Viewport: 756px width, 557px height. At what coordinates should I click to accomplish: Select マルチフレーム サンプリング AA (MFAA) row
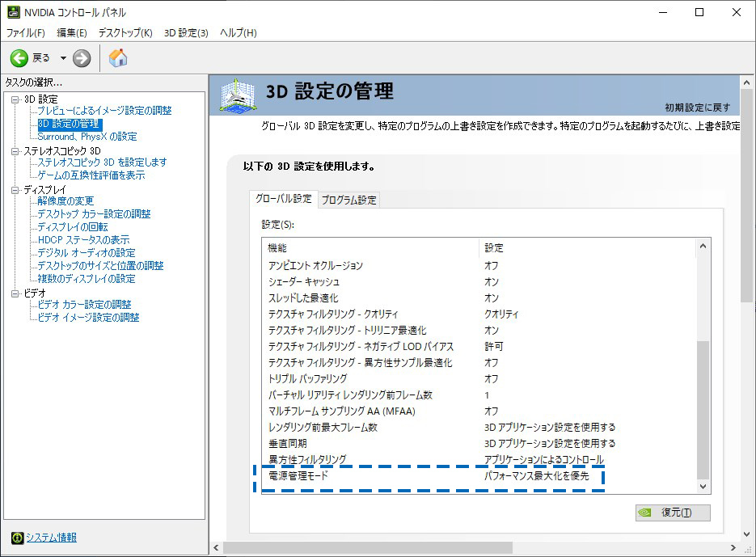pyautogui.click(x=479, y=411)
